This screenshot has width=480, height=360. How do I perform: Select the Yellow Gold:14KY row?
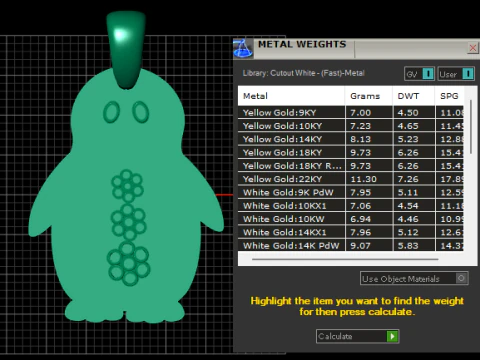click(x=351, y=139)
